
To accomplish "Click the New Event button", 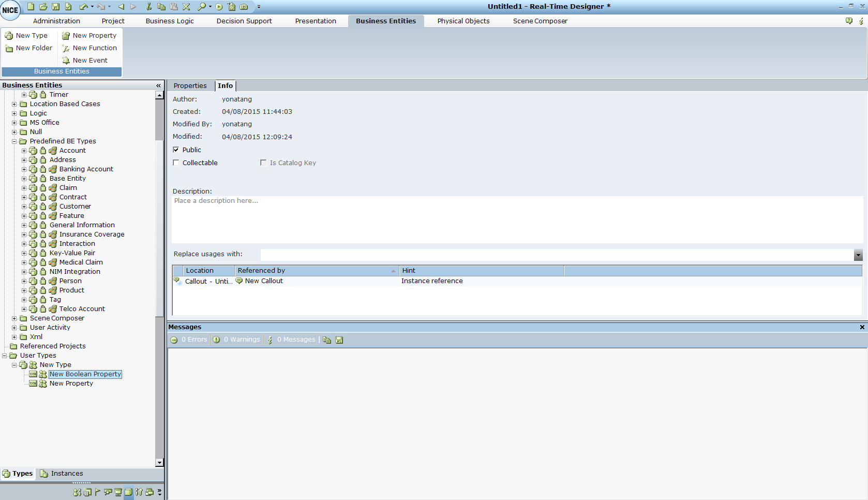I will pos(85,61).
